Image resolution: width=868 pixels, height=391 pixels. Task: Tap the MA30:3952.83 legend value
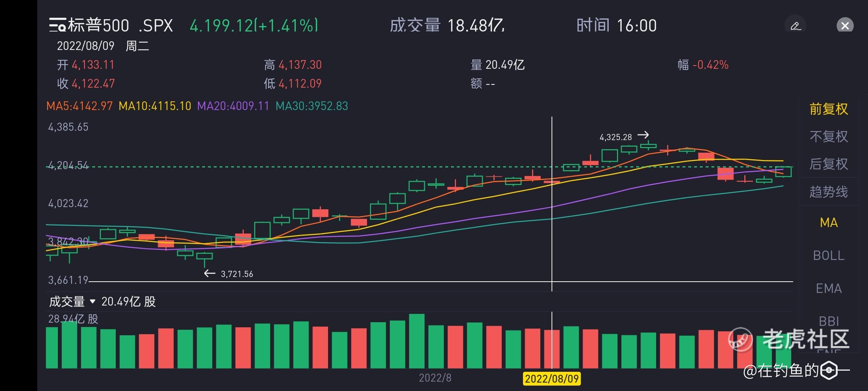(312, 106)
